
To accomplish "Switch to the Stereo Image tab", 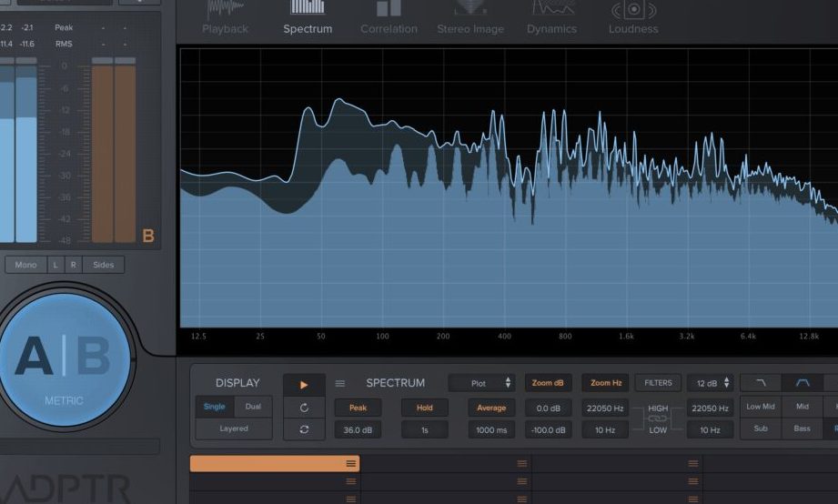I will coord(470,19).
